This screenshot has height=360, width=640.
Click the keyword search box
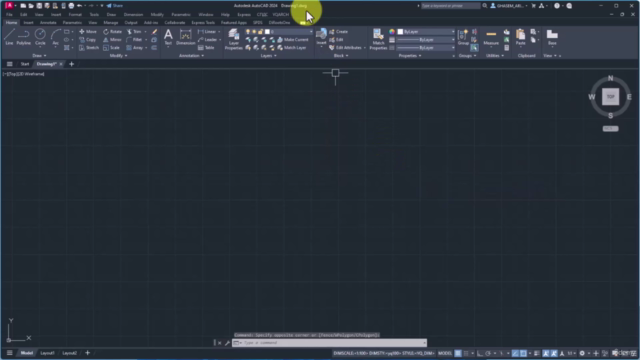click(450, 6)
